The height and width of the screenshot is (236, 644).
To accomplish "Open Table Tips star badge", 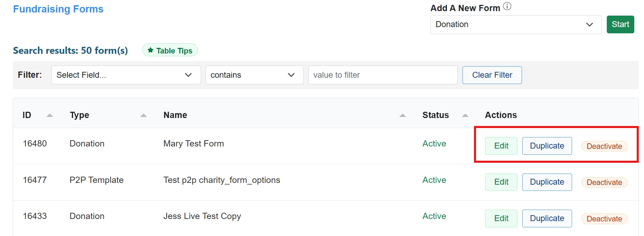I will (170, 50).
